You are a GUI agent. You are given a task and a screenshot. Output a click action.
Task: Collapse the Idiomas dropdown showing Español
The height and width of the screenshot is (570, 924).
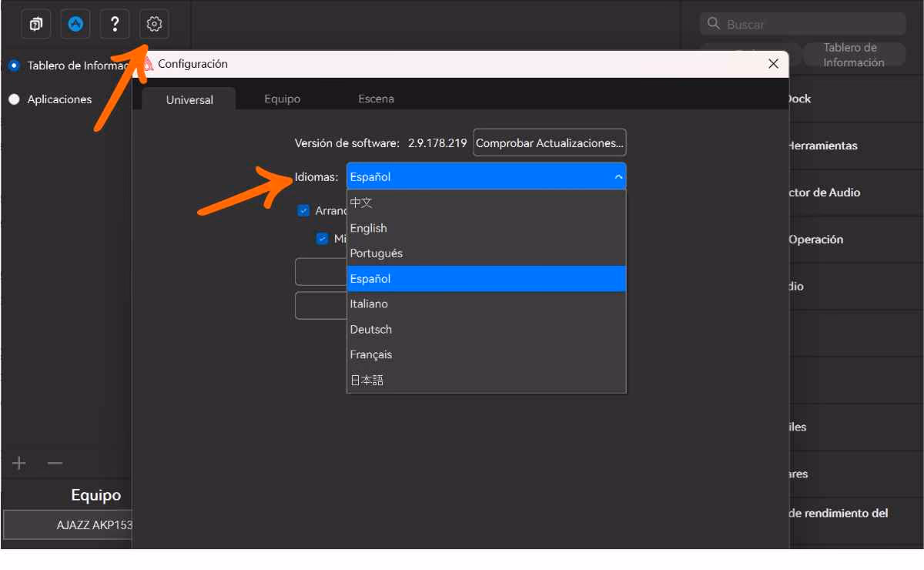coord(486,176)
